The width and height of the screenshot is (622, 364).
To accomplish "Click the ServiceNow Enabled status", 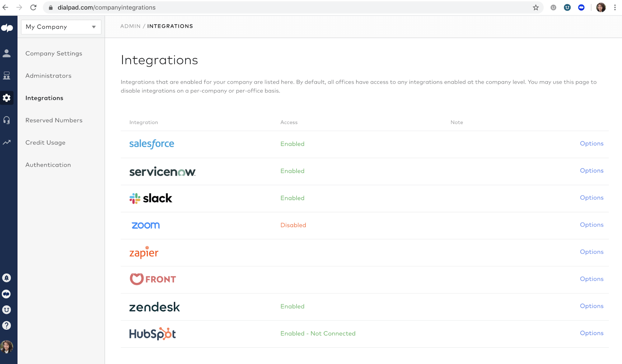I will [292, 171].
